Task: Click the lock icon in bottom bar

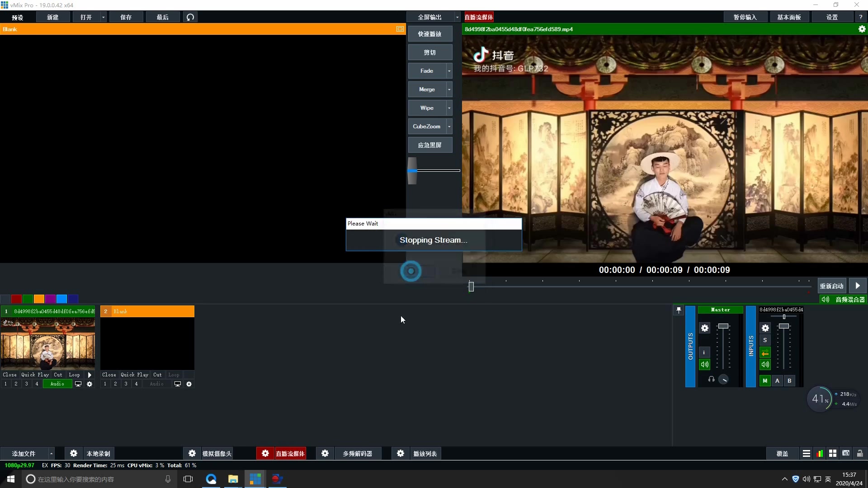Action: click(x=860, y=453)
